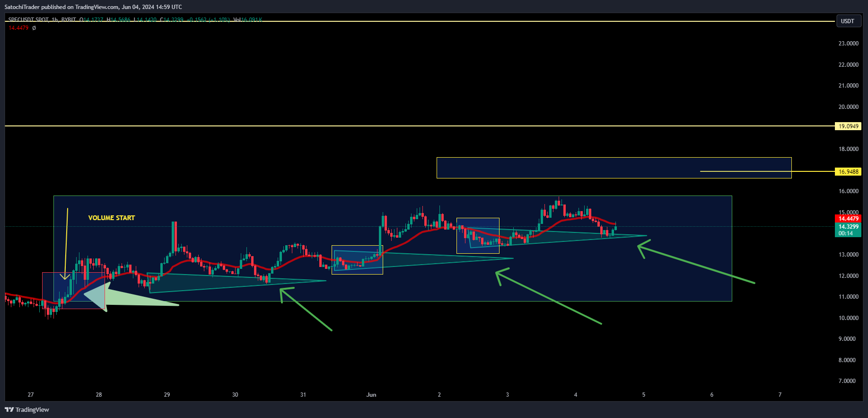This screenshot has width=868, height=418.
Task: Click the 28 date label on time axis
Action: pyautogui.click(x=99, y=394)
